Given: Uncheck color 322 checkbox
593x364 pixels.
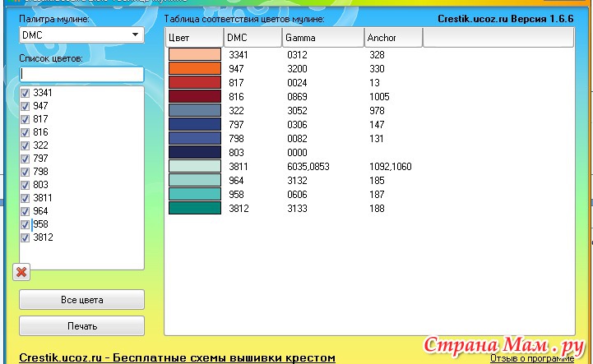Looking at the screenshot, I should coord(25,145).
